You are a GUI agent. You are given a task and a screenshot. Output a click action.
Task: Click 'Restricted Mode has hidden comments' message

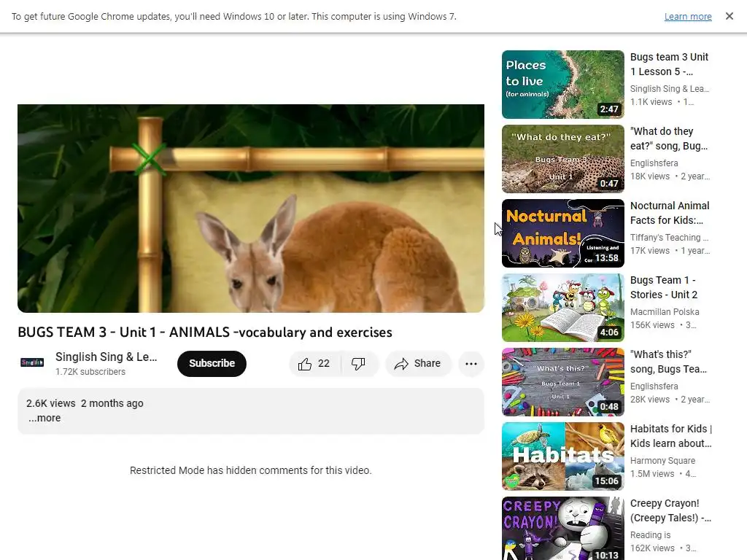tap(251, 470)
